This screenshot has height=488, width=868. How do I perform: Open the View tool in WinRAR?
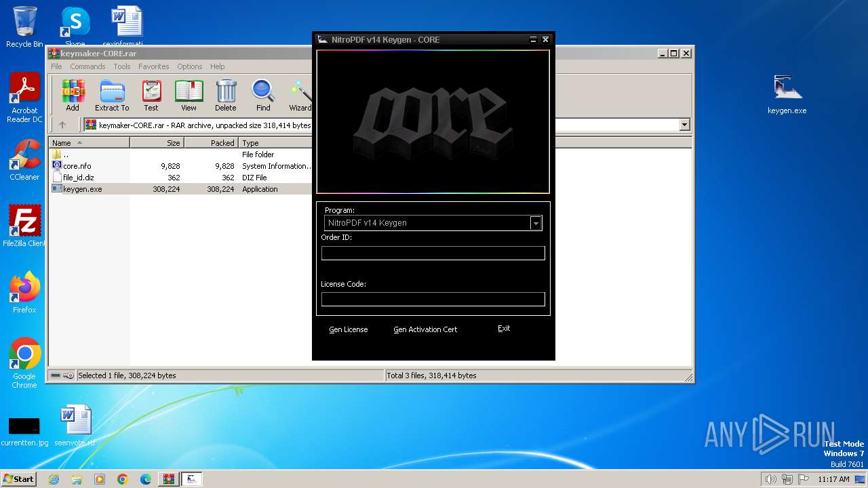(x=189, y=95)
